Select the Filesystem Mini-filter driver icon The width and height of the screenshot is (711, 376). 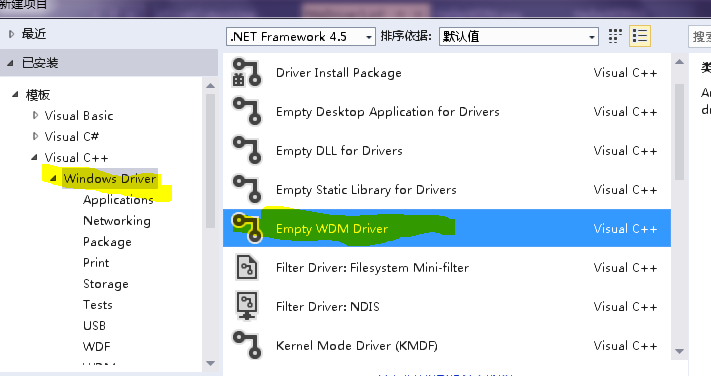pos(247,268)
